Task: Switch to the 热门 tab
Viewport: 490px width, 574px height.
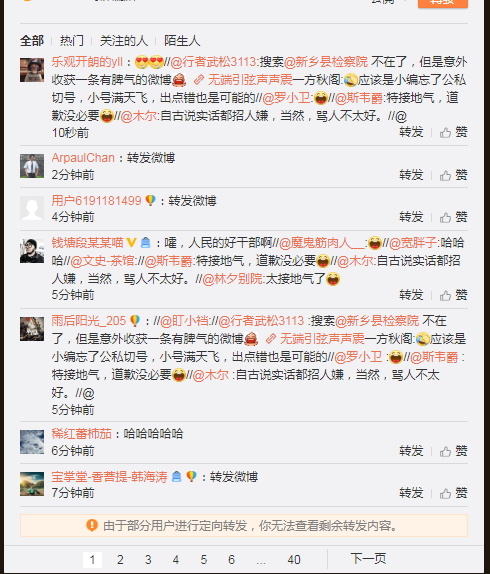Action: click(72, 41)
